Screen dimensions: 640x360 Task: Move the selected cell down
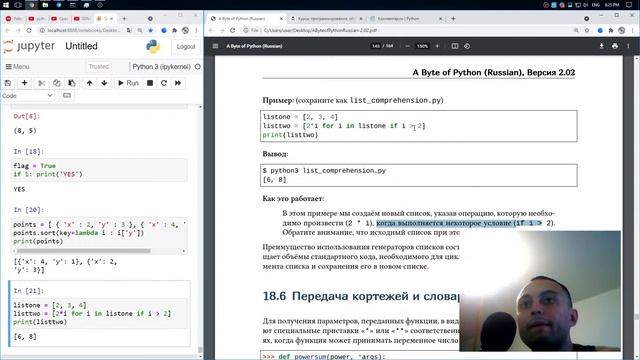[104, 83]
